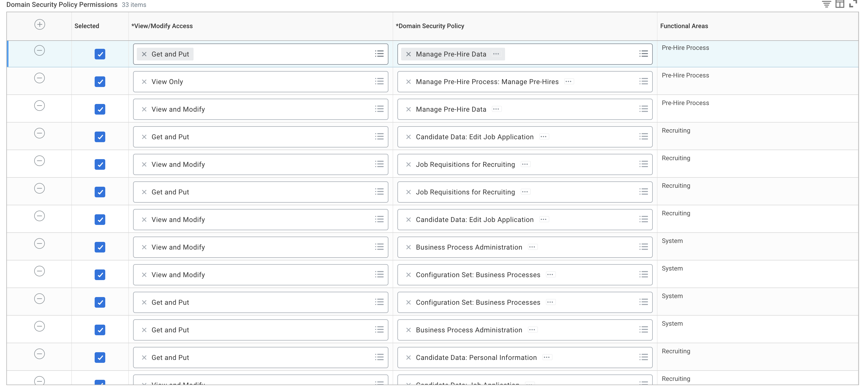Uncheck Selected box in first row
This screenshot has height=392, width=868.
pos(100,54)
